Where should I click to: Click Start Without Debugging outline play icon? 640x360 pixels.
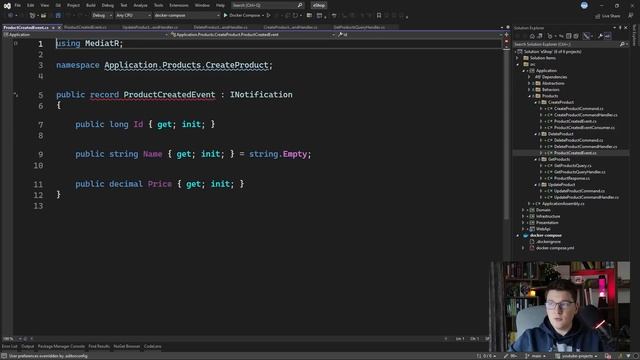[269, 16]
